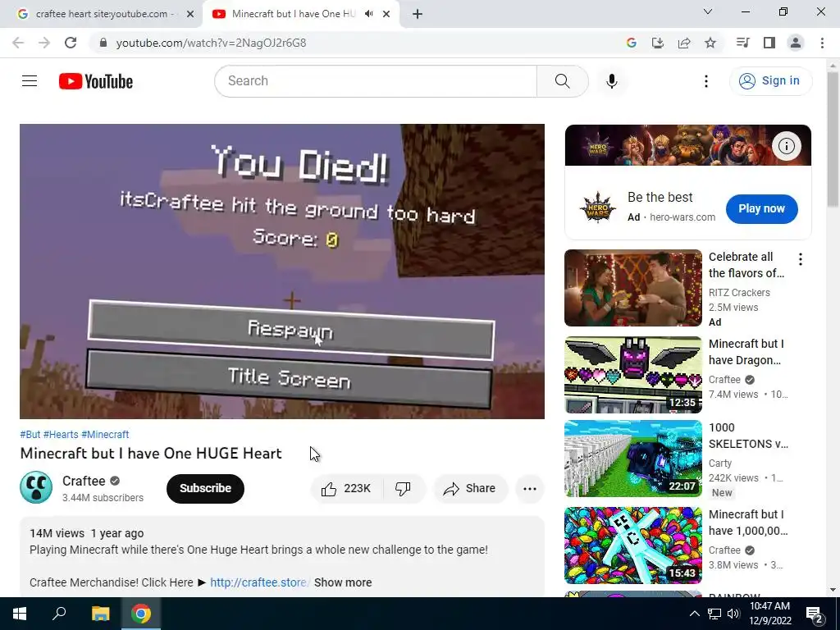Close the YouTube video tab
The height and width of the screenshot is (630, 840).
[x=386, y=15]
